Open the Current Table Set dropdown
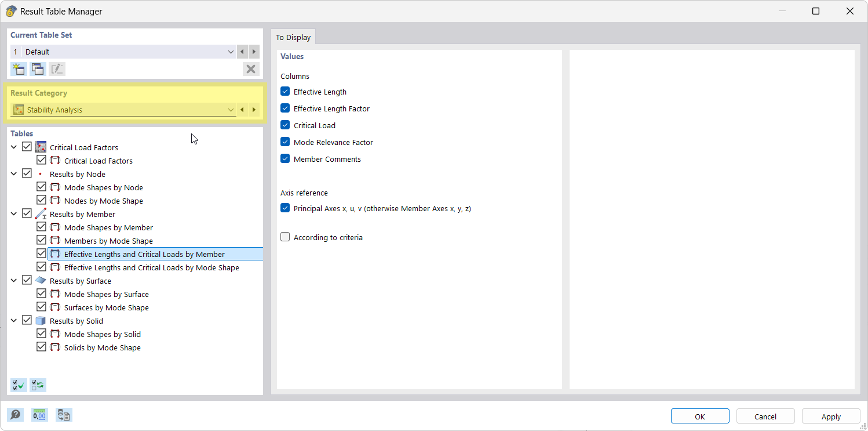868x431 pixels. [x=231, y=52]
